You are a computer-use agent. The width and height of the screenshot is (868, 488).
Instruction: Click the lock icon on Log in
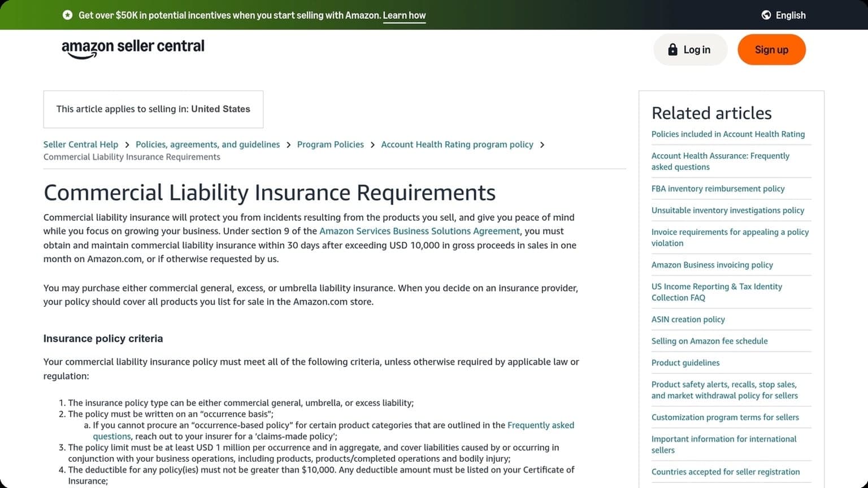coord(672,50)
